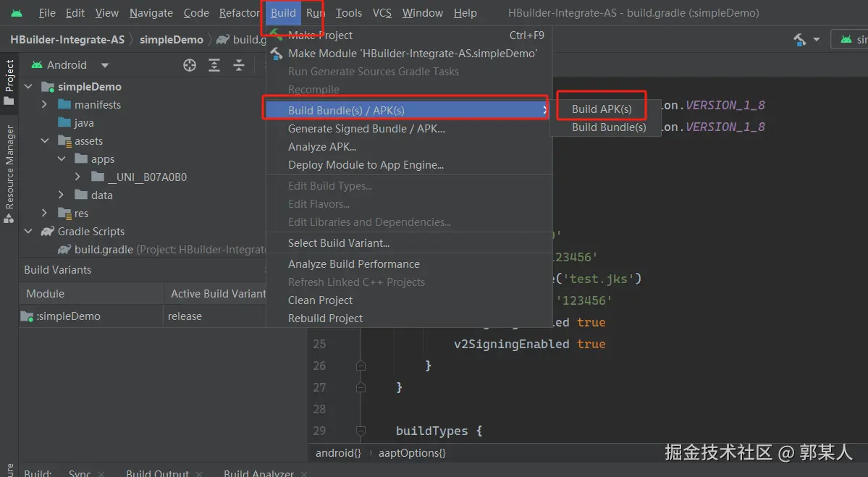
Task: Open the Window menu
Action: point(422,13)
